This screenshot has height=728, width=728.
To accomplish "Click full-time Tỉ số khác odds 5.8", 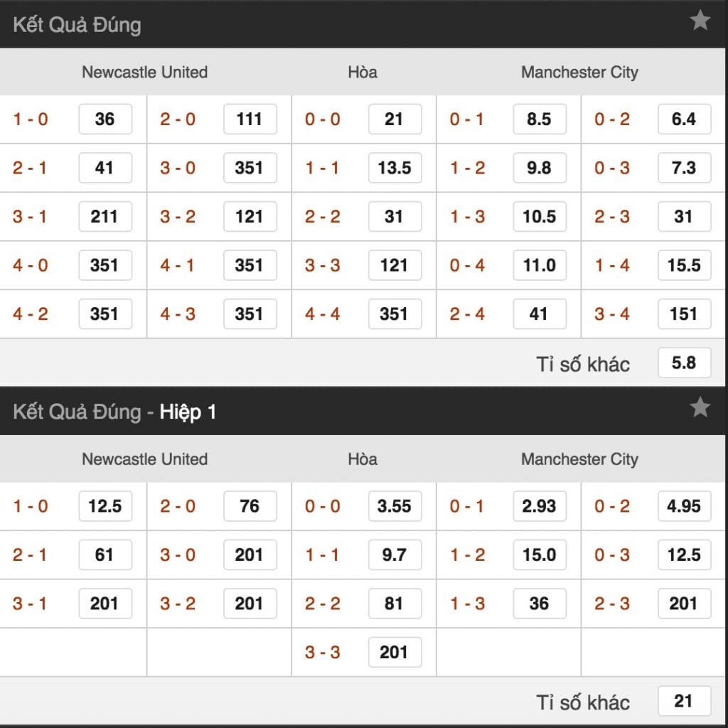I will [x=684, y=363].
